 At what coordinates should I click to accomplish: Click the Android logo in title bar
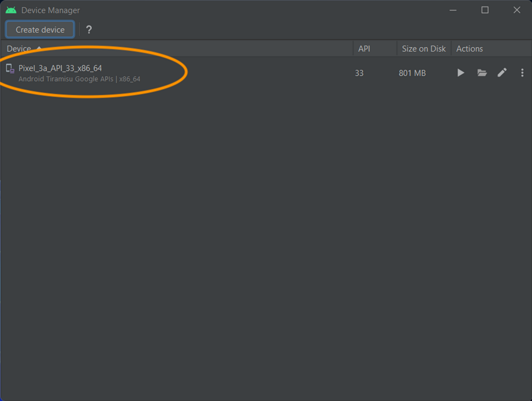11,10
